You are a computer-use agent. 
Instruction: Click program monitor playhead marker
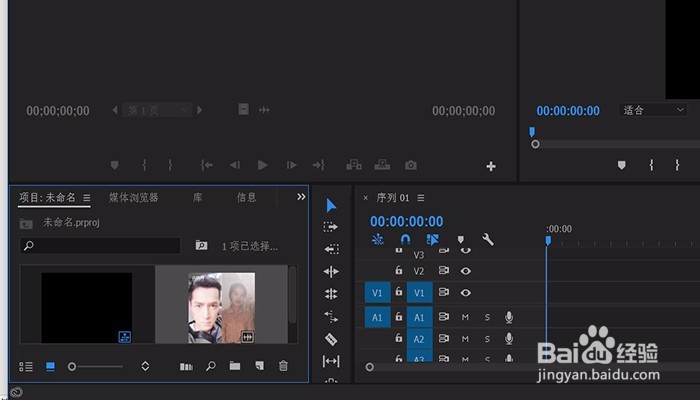coord(532,131)
